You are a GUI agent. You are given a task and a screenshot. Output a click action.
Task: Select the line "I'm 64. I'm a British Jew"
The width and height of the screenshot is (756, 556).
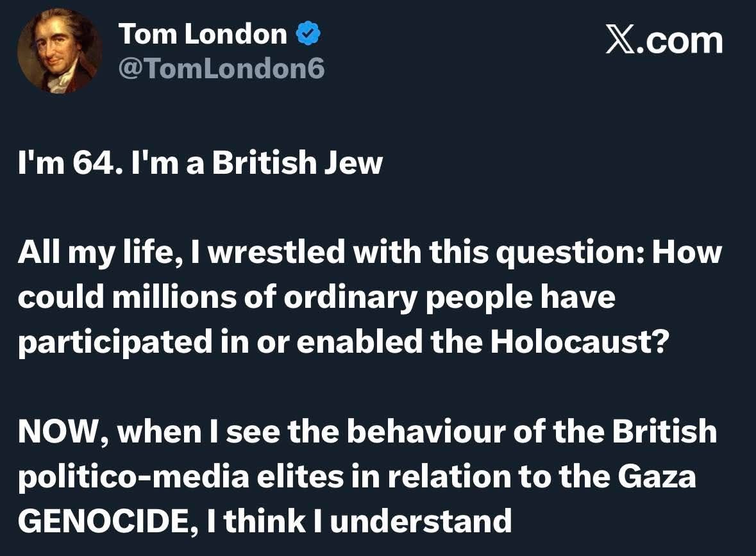pos(200,162)
